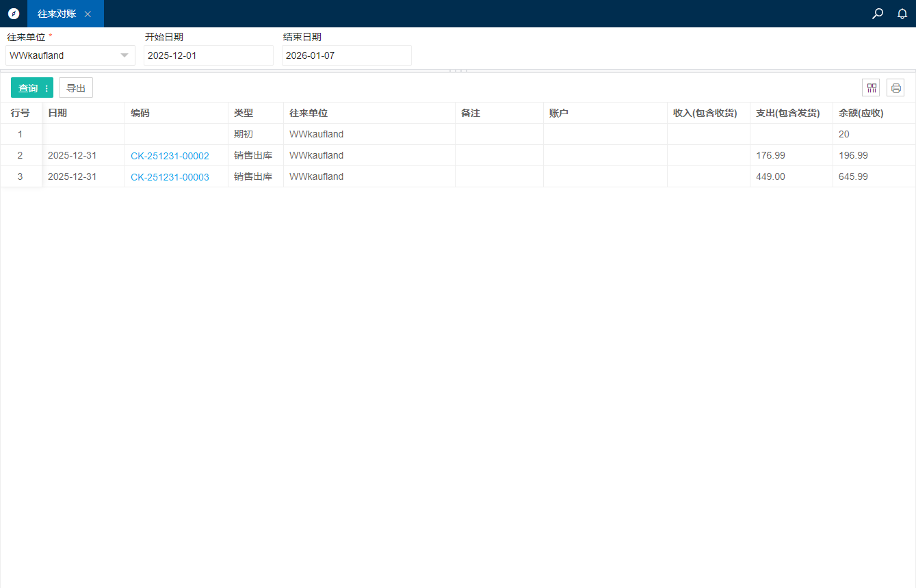Click the 日期 column header
This screenshot has width=916, height=588.
[x=57, y=113]
